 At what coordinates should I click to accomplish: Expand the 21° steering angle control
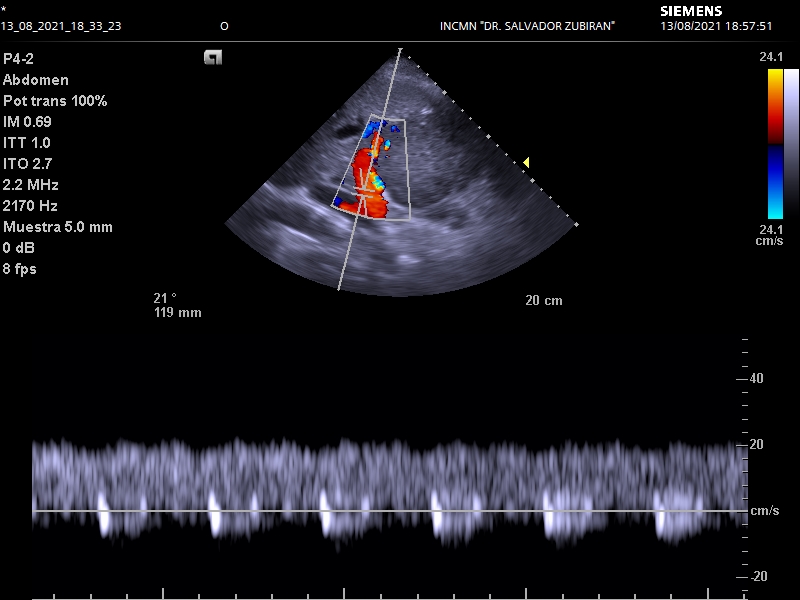(x=163, y=297)
